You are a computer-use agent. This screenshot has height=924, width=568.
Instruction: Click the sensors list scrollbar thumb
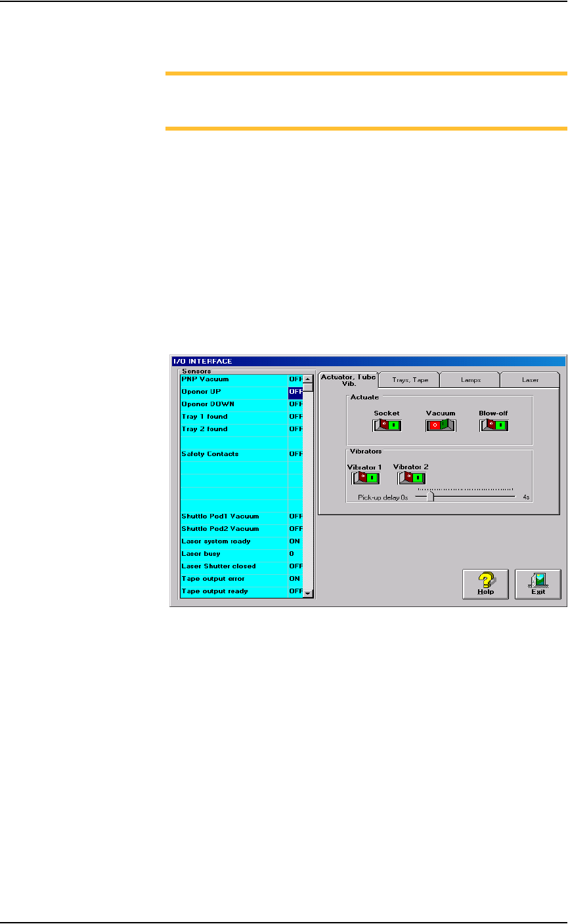click(308, 387)
